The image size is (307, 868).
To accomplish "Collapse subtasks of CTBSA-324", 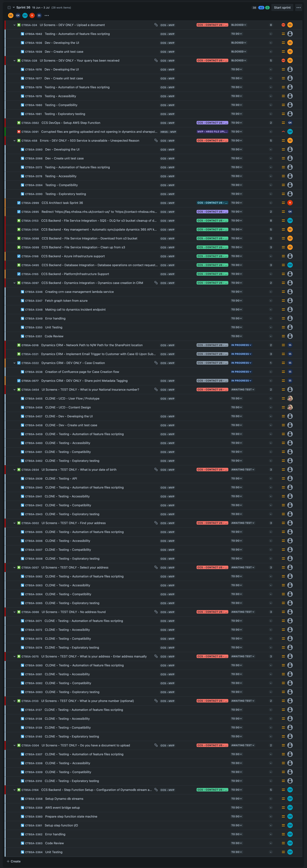I will click(15, 25).
